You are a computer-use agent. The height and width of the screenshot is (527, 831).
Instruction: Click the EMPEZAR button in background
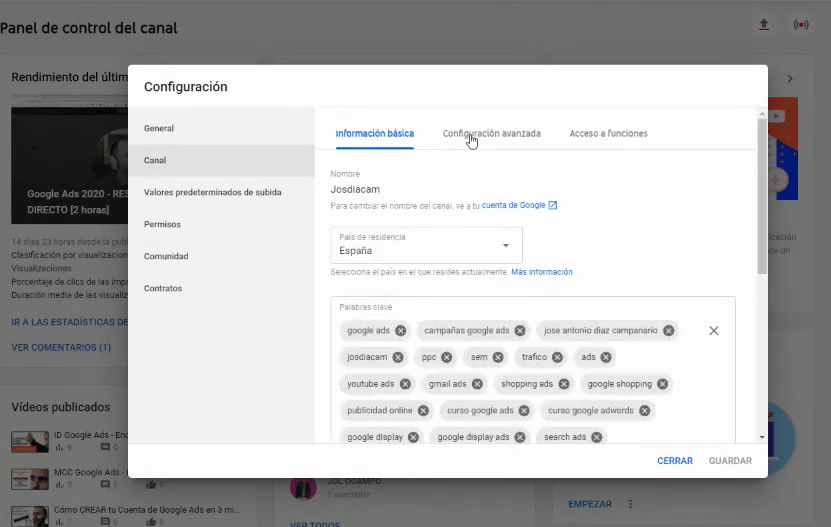point(590,504)
